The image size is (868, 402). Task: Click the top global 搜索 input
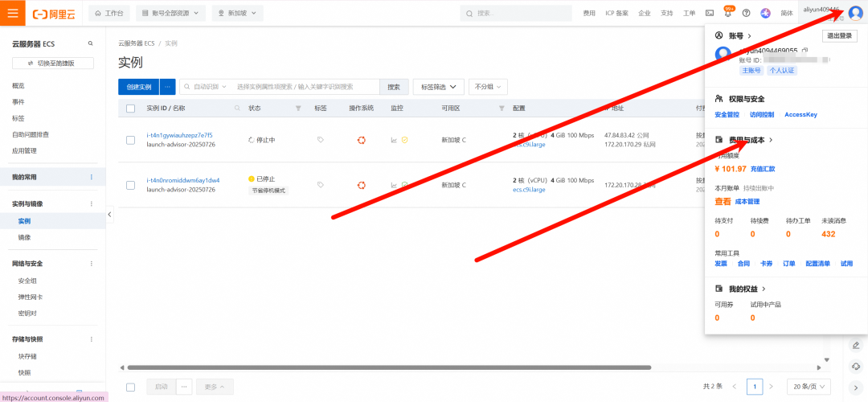[x=516, y=14]
